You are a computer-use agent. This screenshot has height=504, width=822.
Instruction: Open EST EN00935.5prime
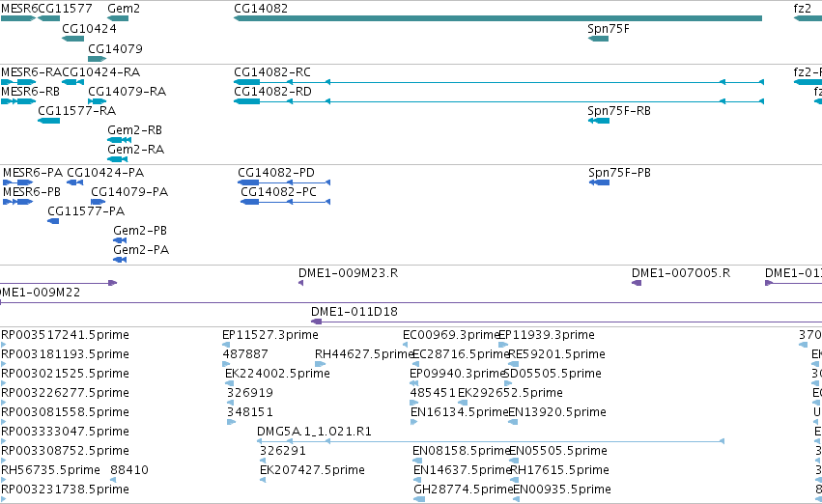coord(562,490)
